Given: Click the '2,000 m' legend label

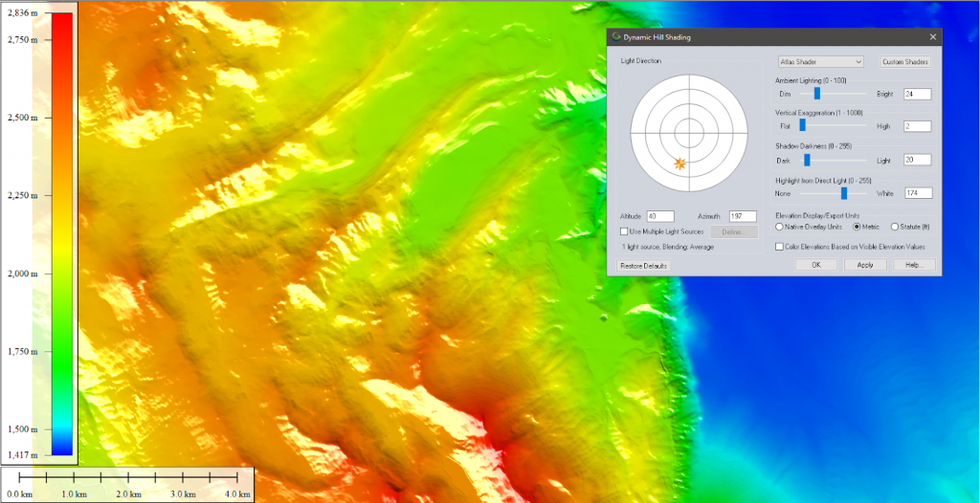Looking at the screenshot, I should [23, 273].
